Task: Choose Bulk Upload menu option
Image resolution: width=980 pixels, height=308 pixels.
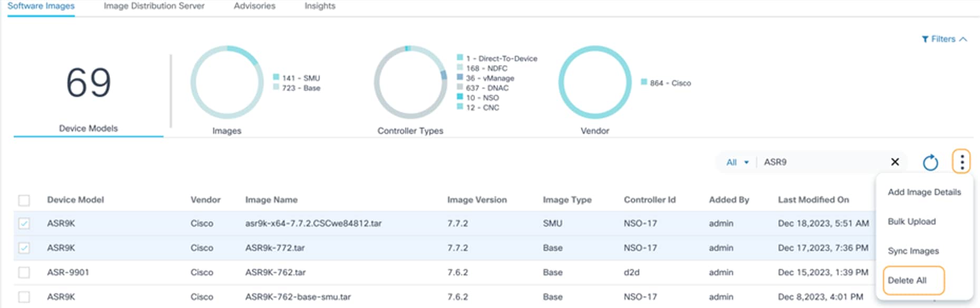Action: tap(912, 222)
